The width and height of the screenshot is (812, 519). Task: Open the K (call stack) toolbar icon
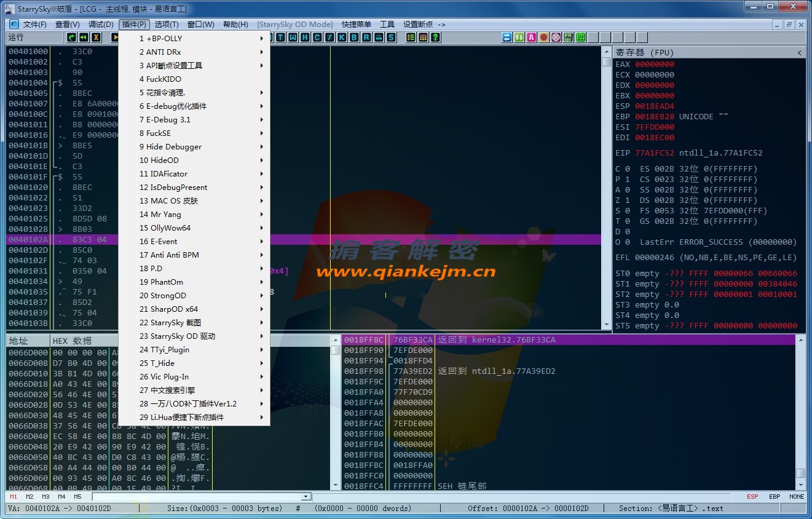[342, 38]
